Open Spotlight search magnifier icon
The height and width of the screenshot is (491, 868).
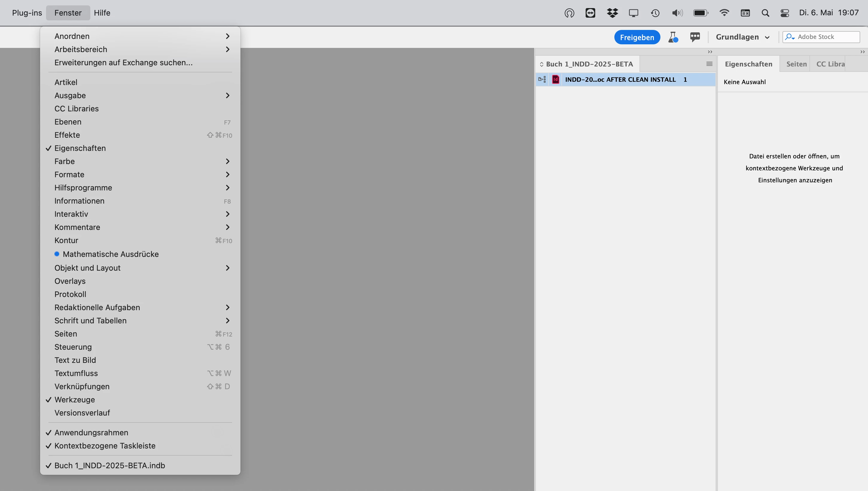765,13
